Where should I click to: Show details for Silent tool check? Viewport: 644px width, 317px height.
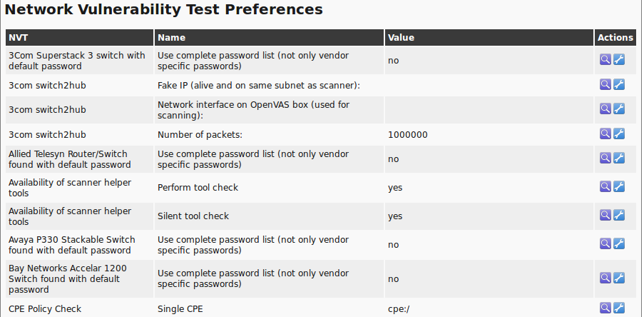click(x=605, y=216)
